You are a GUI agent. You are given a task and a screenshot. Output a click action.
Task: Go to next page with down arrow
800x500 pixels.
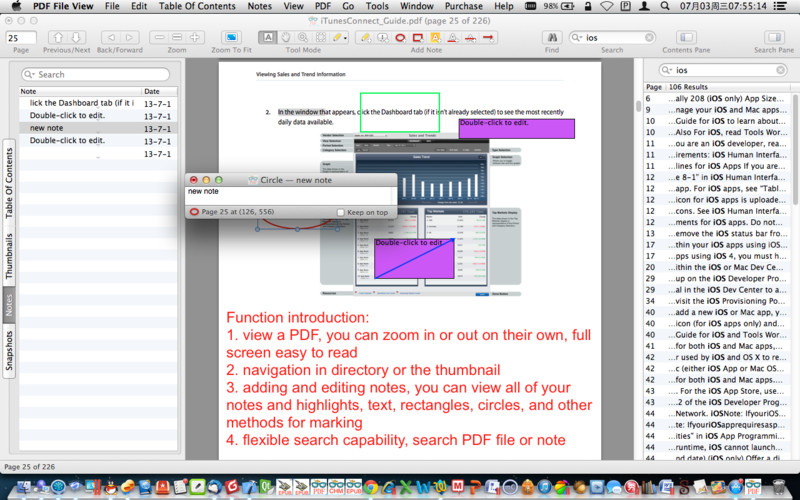pyautogui.click(x=76, y=37)
